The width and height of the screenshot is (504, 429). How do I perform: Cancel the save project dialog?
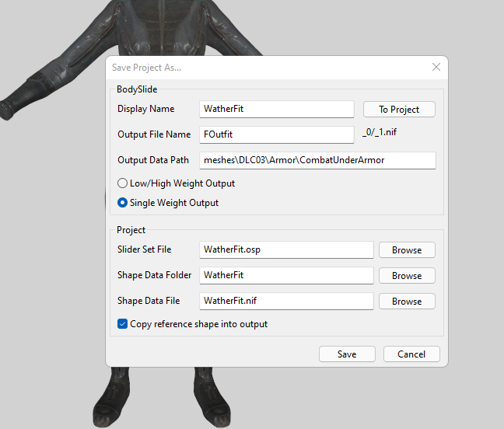click(x=411, y=354)
